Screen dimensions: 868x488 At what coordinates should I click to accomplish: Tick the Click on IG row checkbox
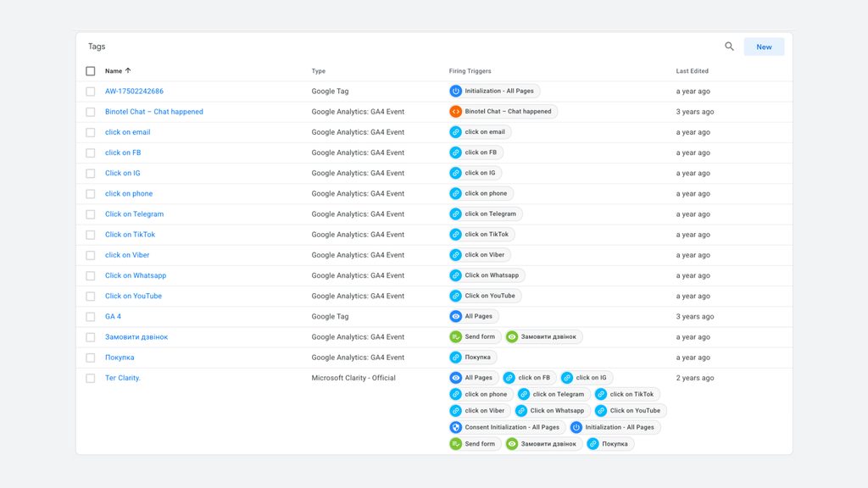[90, 173]
